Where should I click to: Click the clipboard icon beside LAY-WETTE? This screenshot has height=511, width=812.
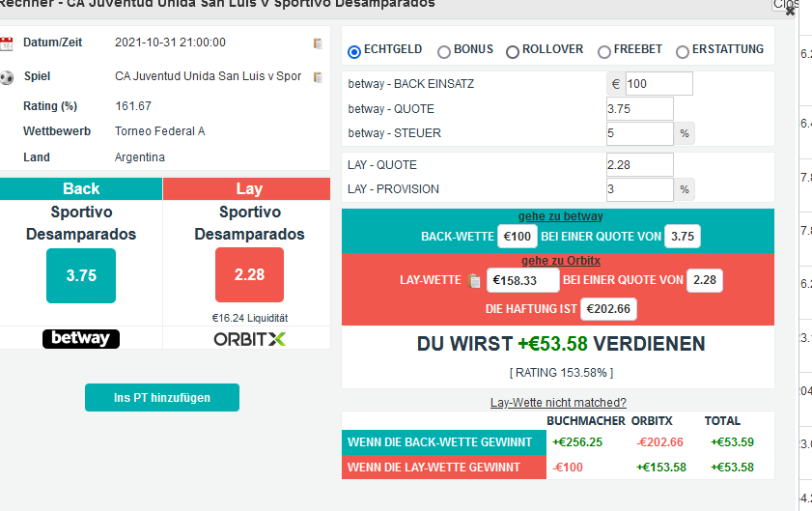474,281
